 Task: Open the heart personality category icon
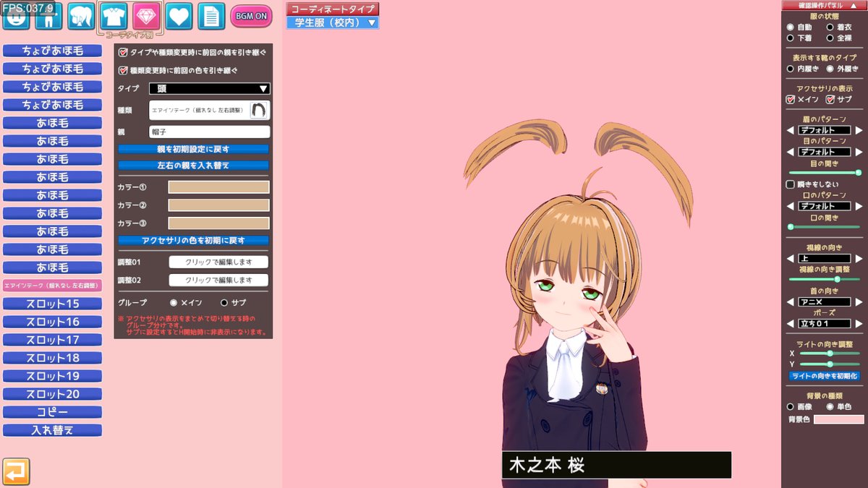(179, 16)
